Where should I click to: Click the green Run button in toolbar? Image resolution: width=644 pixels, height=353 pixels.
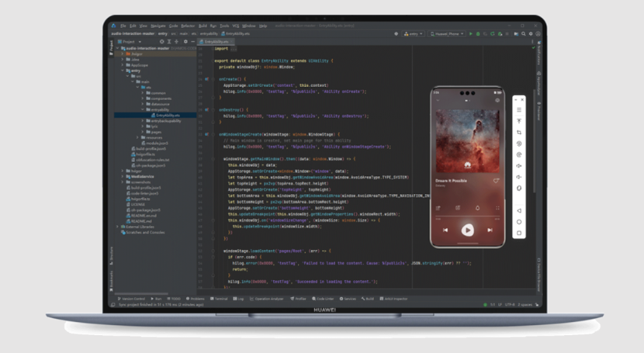coord(470,34)
